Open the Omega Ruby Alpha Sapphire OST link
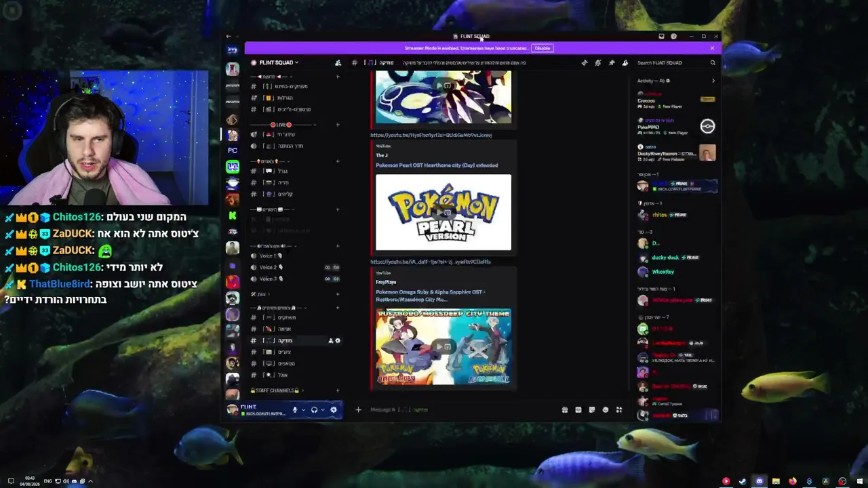868x488 pixels. click(431, 296)
